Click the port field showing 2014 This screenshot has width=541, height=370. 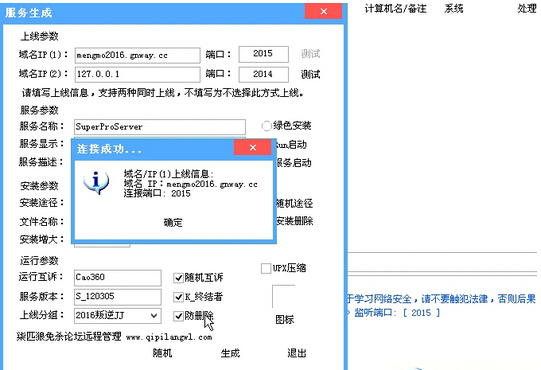click(x=264, y=74)
